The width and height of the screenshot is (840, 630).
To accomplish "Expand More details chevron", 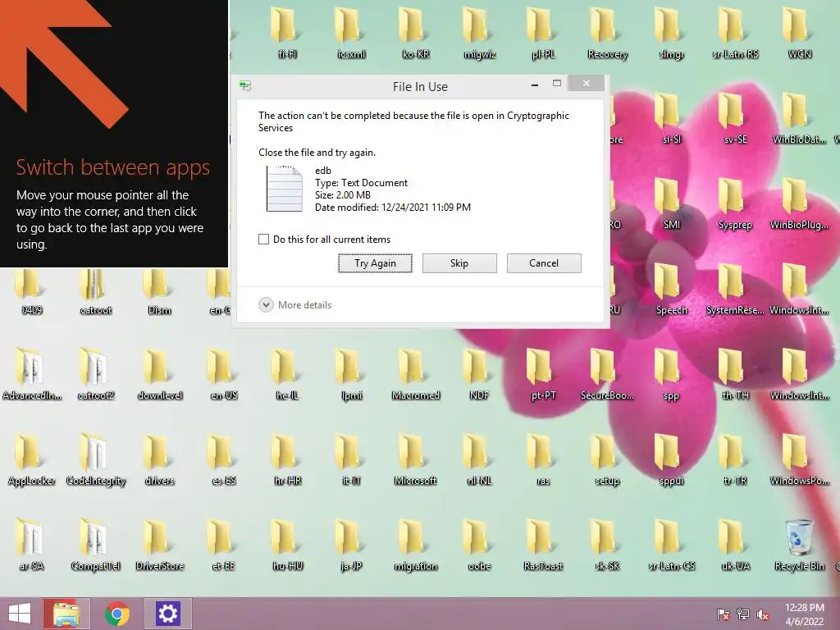I will 266,305.
